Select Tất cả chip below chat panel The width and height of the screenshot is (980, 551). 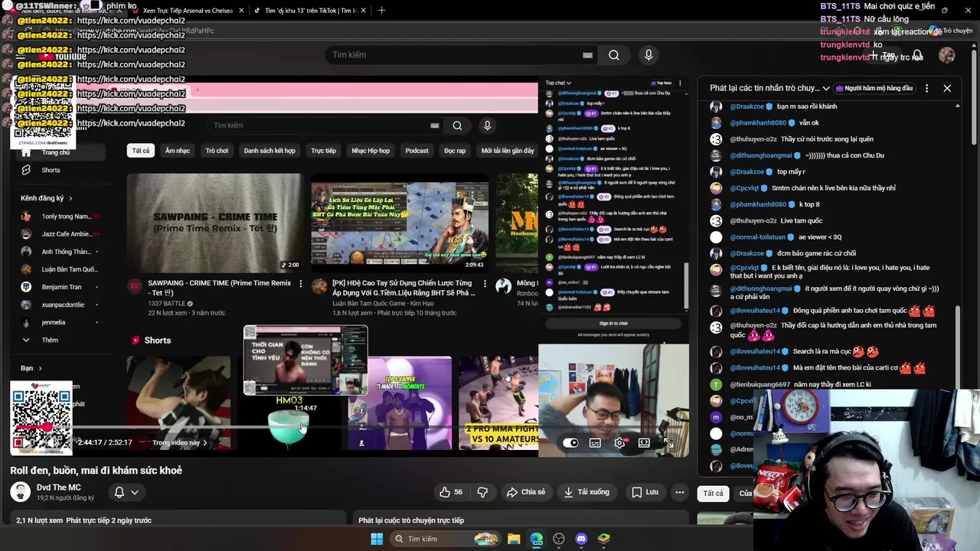click(x=713, y=494)
